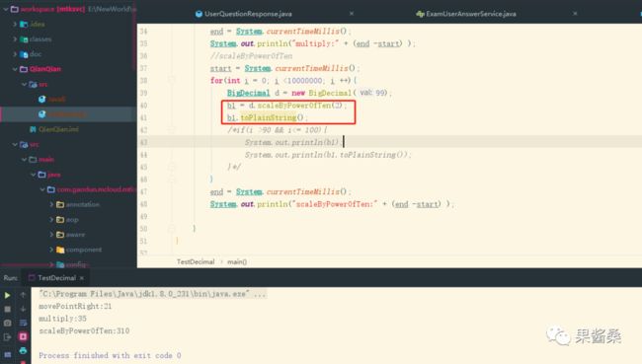This screenshot has width=642, height=364.
Task: Collapse the java folder arrow
Action: [x=34, y=175]
